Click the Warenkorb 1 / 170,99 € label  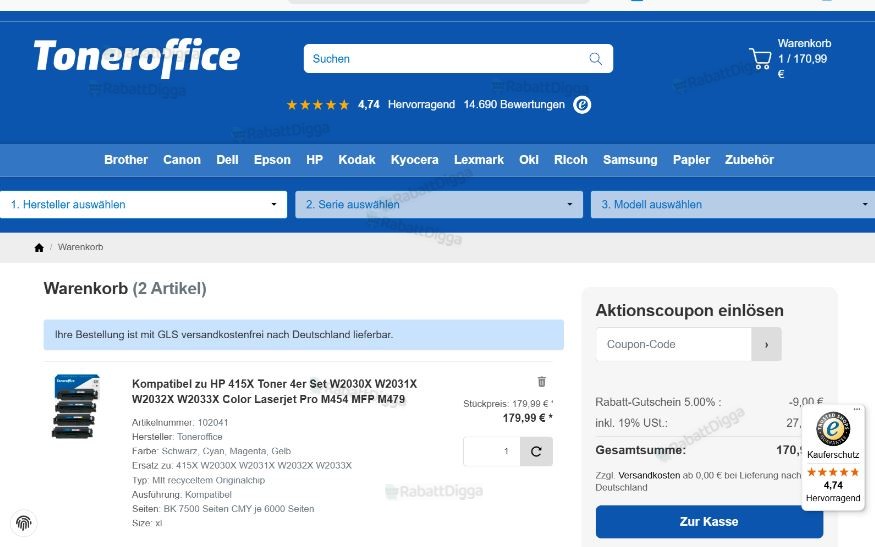804,59
